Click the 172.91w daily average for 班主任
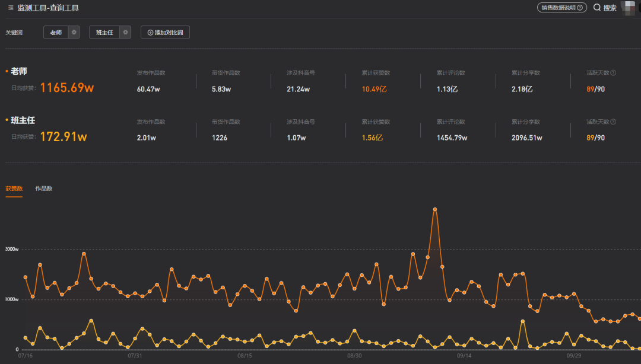The height and width of the screenshot is (364, 641). coord(64,137)
